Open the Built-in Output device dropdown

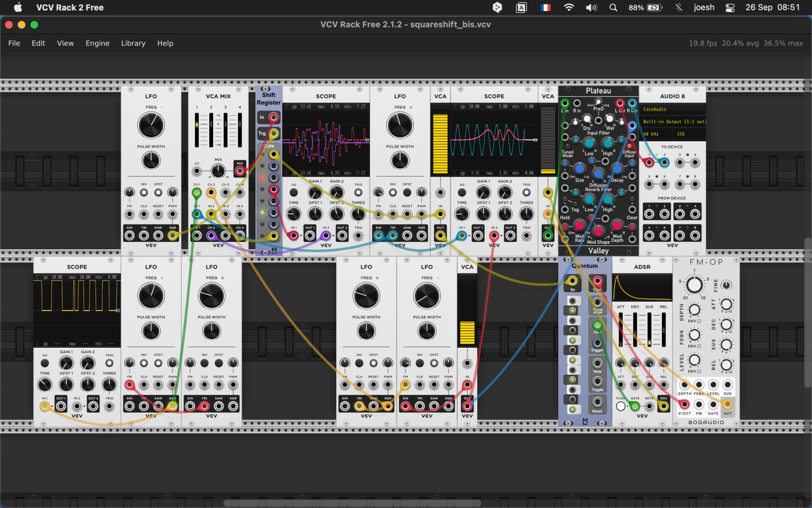click(672, 122)
